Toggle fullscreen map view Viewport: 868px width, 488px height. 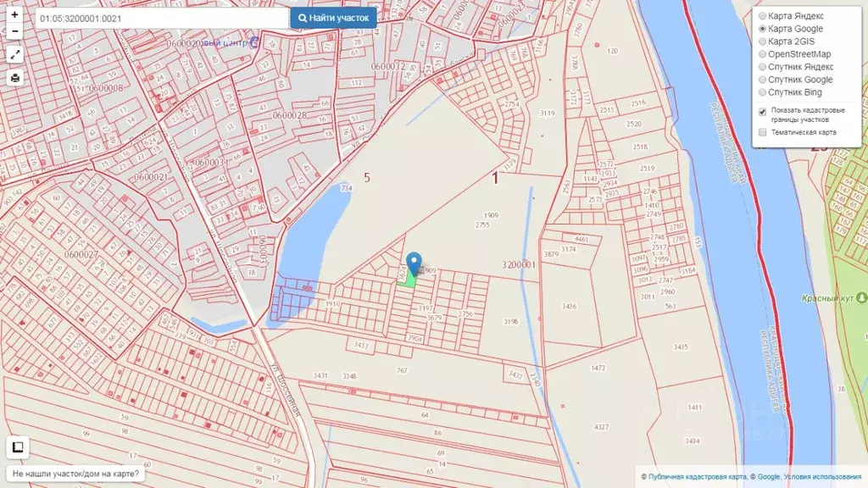[14, 54]
